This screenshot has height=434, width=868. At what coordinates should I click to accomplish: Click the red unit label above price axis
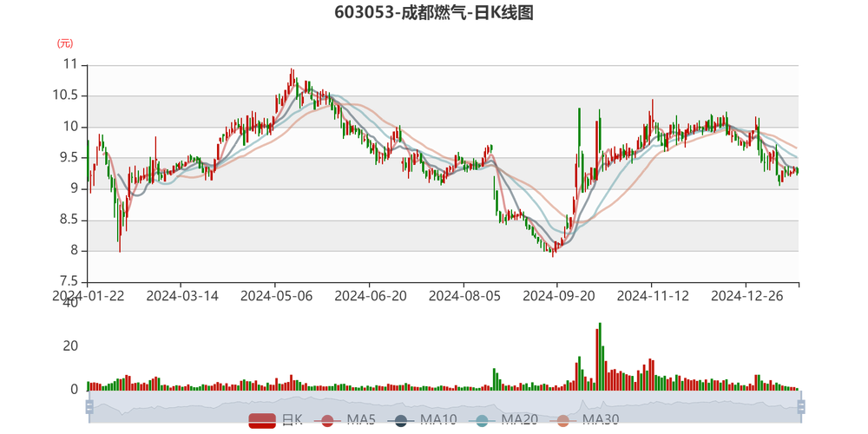(63, 43)
